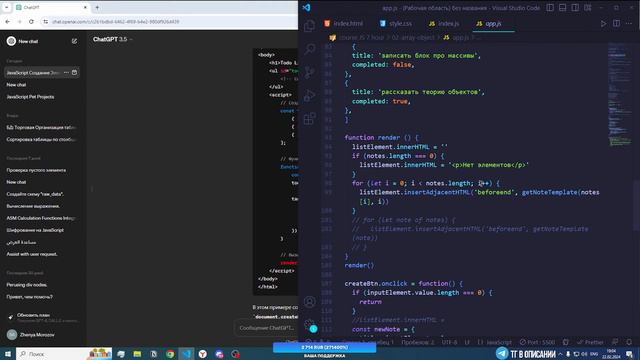Click new chat compose icon in ChatGPT sidebar
This screenshot has width=640, height=360.
(x=74, y=41)
